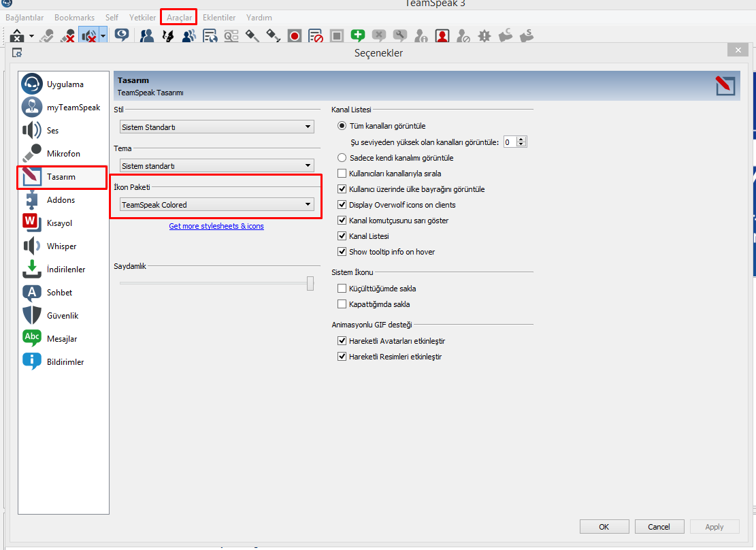The width and height of the screenshot is (756, 550).
Task: Toggle away status toolbar icon
Action: click(x=18, y=35)
